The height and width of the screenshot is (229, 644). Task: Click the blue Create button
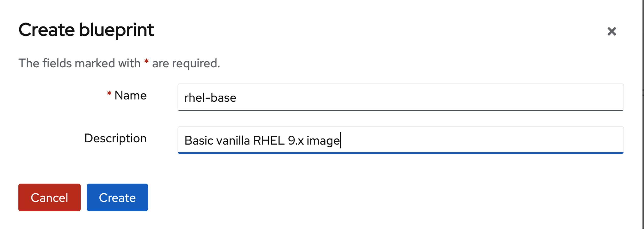click(117, 197)
